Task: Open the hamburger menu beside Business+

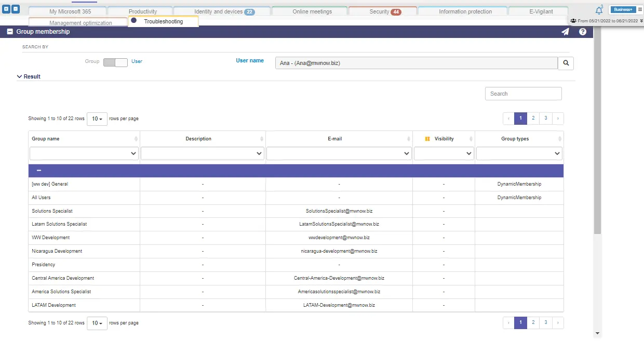Action: pyautogui.click(x=640, y=9)
